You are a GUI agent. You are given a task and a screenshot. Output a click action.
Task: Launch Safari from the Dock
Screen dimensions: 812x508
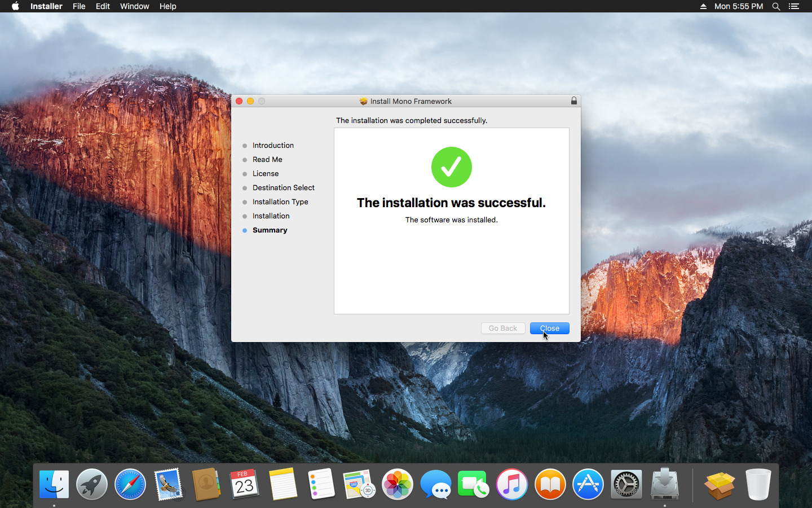pyautogui.click(x=130, y=484)
